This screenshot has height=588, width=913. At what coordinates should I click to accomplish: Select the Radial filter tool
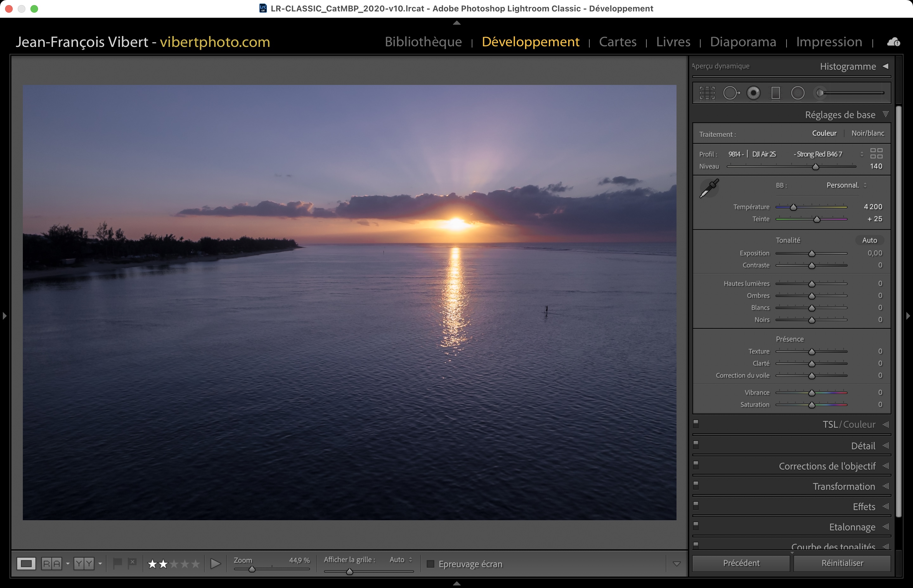tap(798, 93)
